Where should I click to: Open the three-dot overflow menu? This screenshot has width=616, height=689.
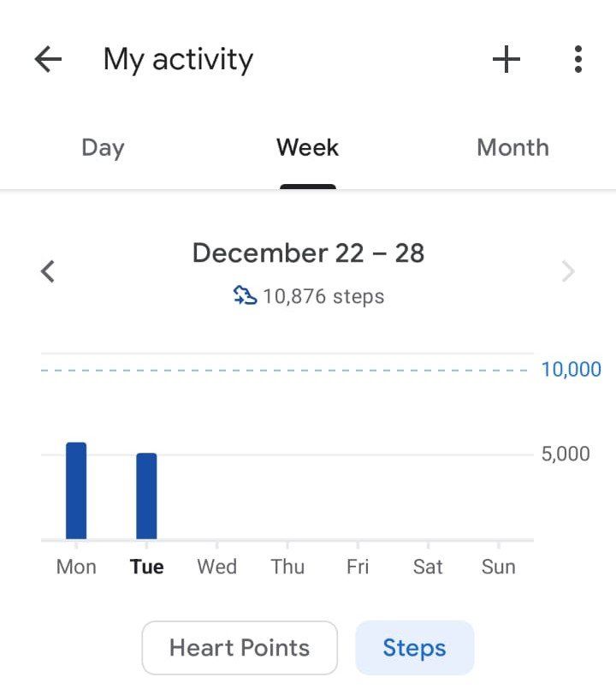578,59
